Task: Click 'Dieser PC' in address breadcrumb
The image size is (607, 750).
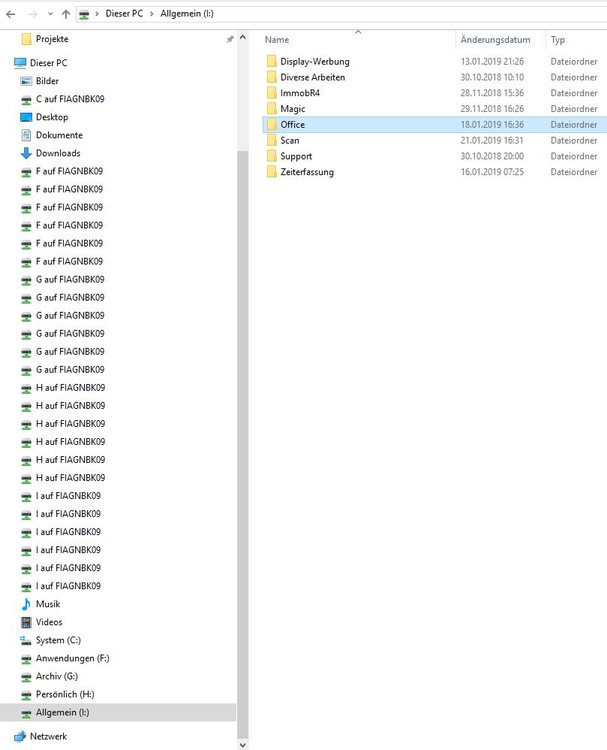Action: [x=123, y=14]
